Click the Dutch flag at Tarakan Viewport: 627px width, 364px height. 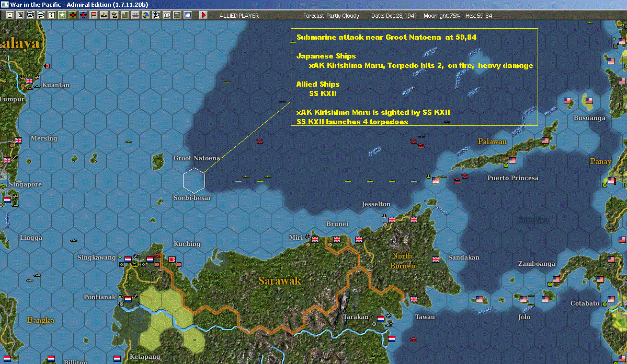(x=381, y=319)
